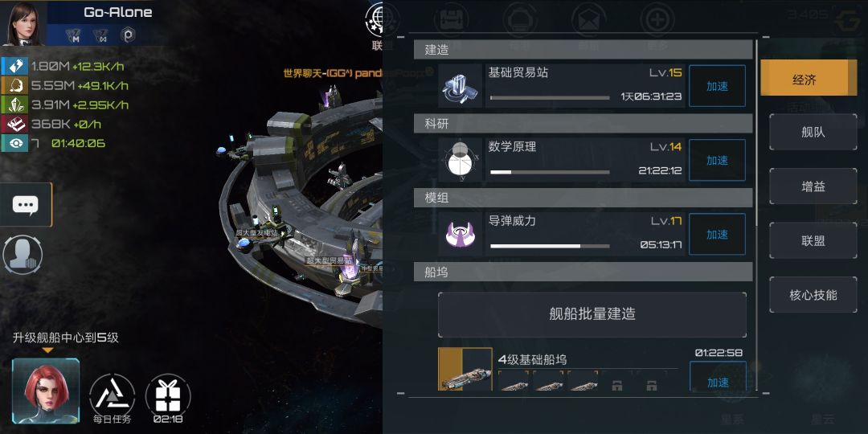Tap the 导弹威力 module icon
The width and height of the screenshot is (868, 434).
click(461, 234)
